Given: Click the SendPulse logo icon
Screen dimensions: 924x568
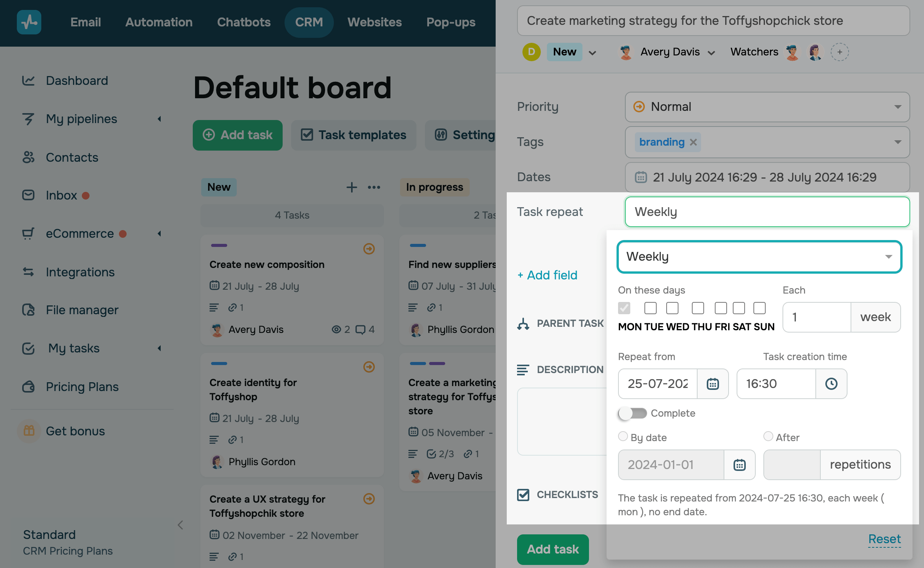Looking at the screenshot, I should click(x=29, y=22).
